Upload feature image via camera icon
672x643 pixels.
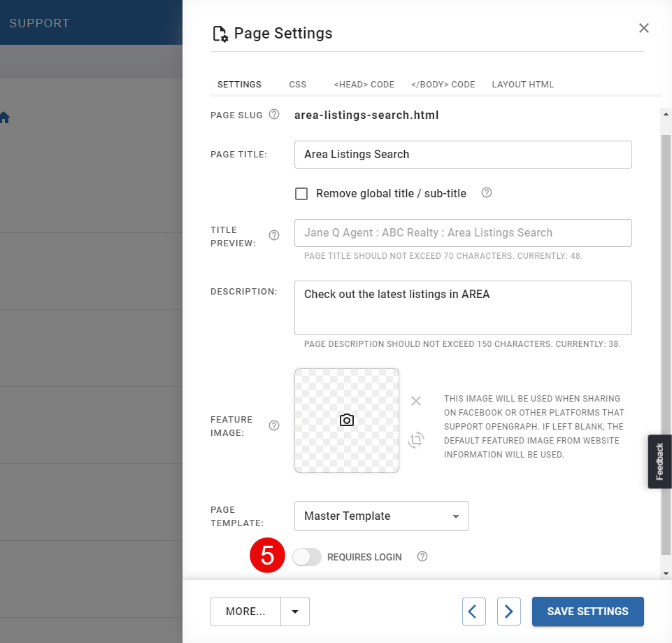click(347, 420)
